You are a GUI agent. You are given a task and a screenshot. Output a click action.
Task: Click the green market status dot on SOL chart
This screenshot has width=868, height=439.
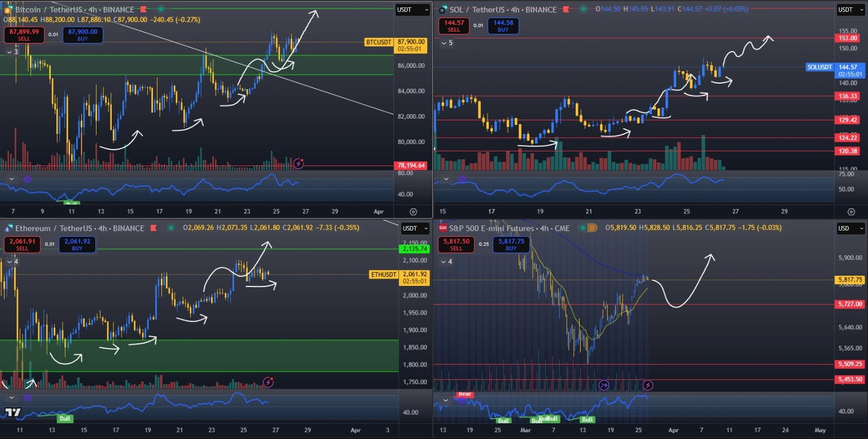pos(584,10)
